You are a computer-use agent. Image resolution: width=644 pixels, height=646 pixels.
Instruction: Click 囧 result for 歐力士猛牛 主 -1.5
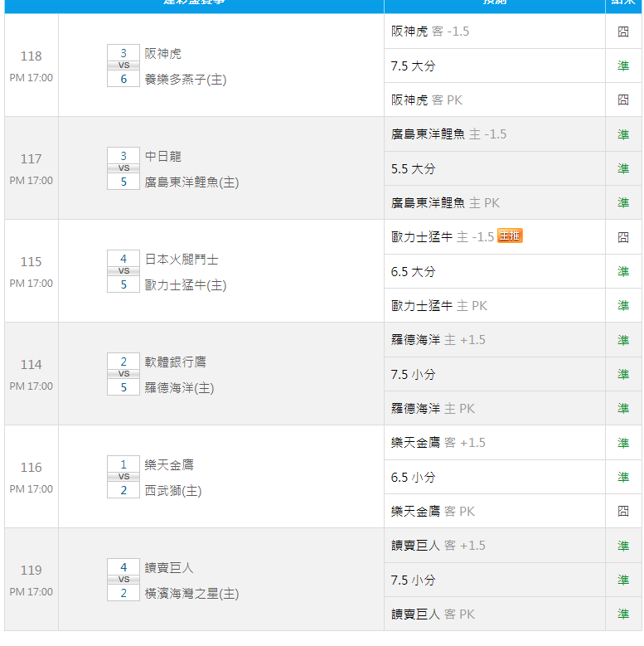623,237
